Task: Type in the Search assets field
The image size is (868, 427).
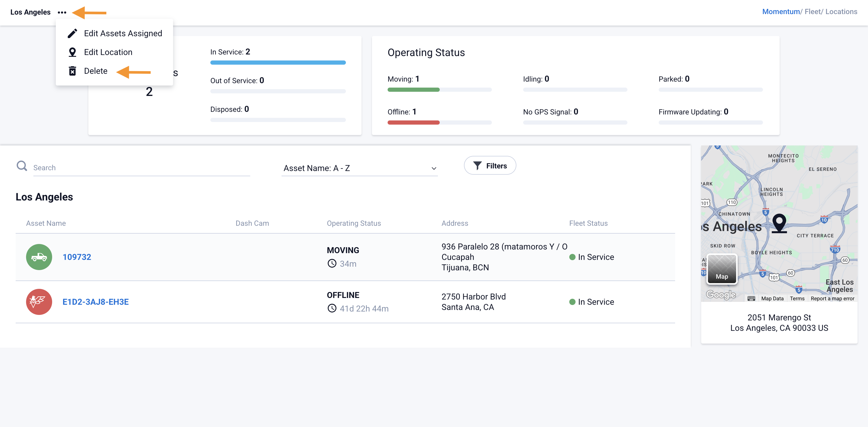Action: click(142, 168)
